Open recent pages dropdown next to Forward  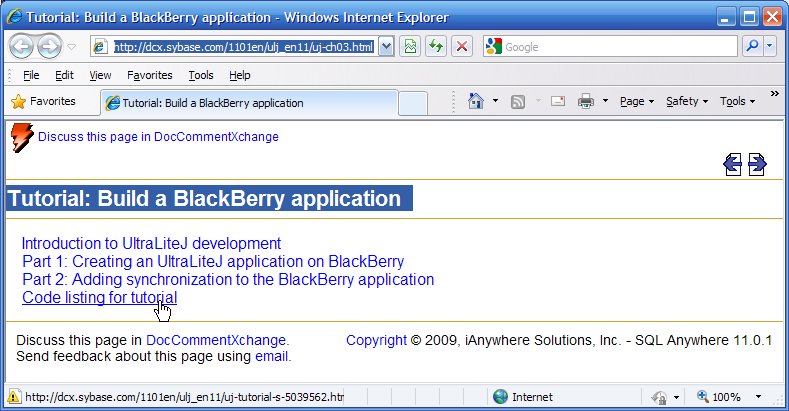pyautogui.click(x=71, y=47)
